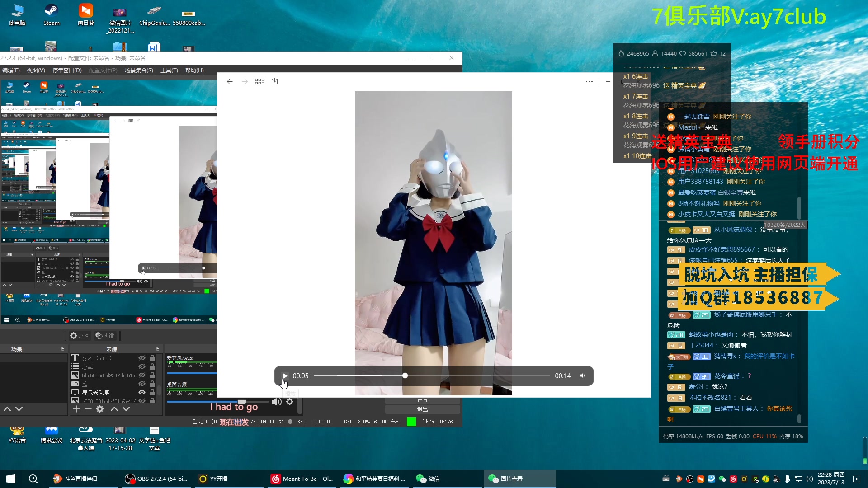The height and width of the screenshot is (488, 868).
Task: Save image using viewer download icon
Action: tap(274, 81)
